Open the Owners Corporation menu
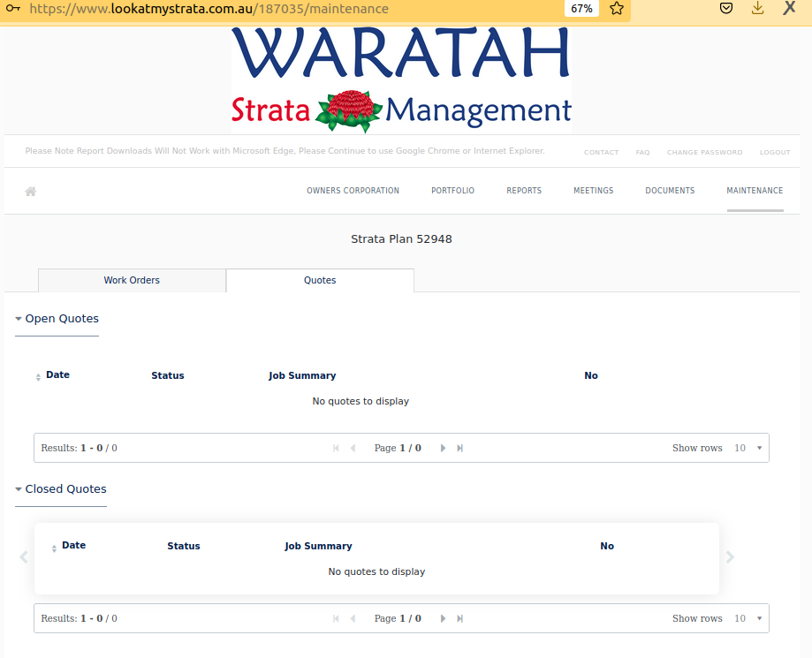 click(x=353, y=191)
